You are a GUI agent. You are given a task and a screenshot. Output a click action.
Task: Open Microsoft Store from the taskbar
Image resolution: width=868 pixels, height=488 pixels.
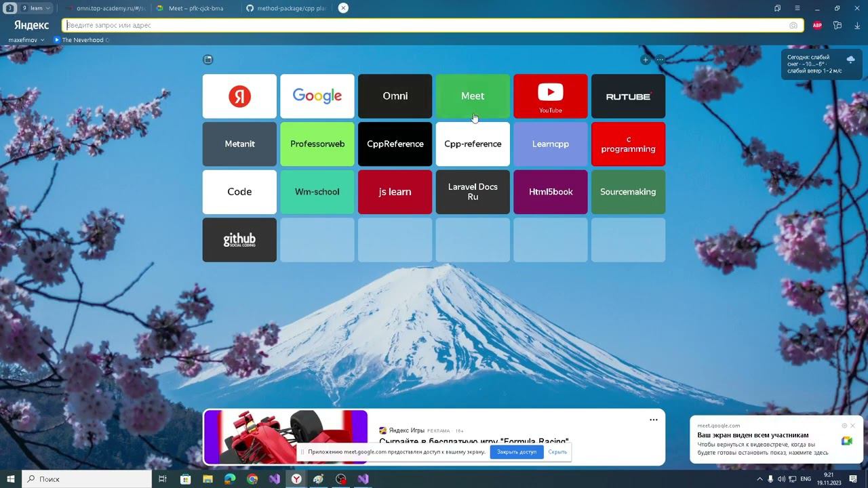tap(185, 479)
